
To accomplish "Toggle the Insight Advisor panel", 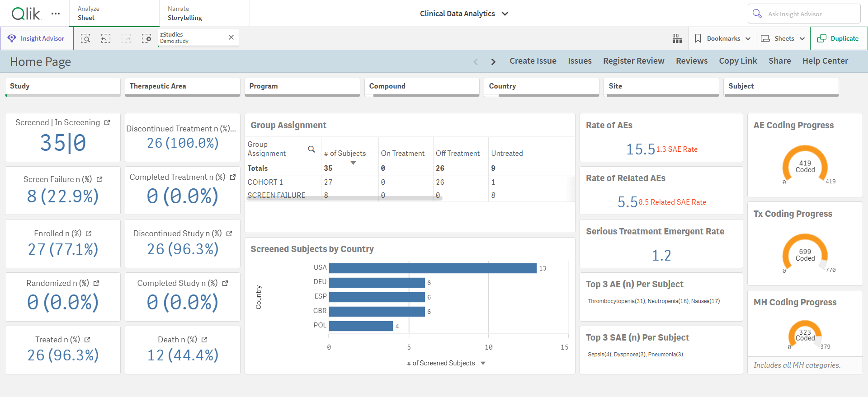I will pyautogui.click(x=37, y=38).
